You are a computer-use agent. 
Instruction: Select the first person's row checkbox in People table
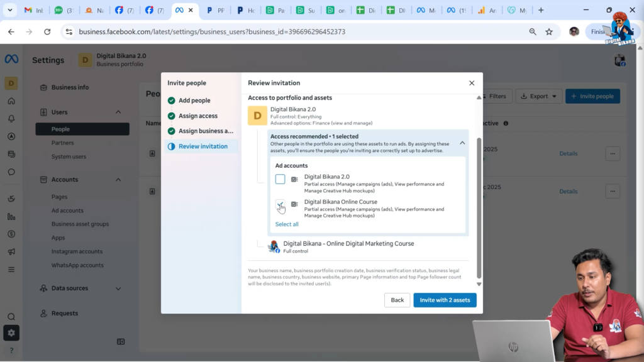(x=153, y=153)
